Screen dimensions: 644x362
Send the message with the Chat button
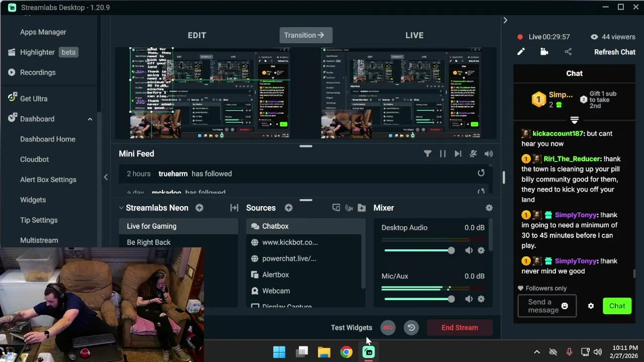click(x=617, y=306)
